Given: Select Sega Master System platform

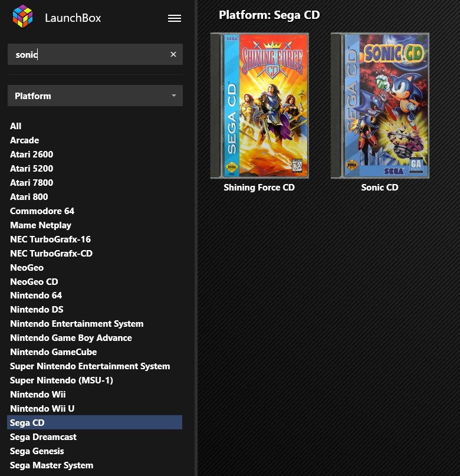Looking at the screenshot, I should [51, 465].
